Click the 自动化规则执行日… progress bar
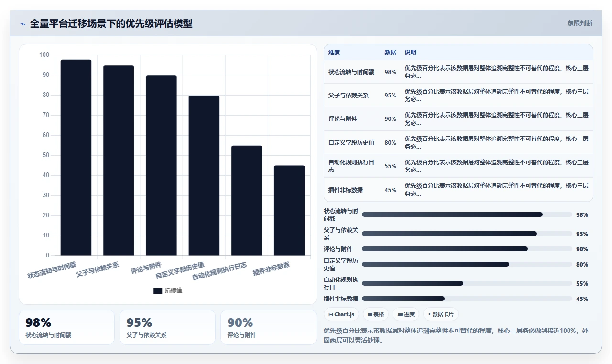 coord(467,283)
